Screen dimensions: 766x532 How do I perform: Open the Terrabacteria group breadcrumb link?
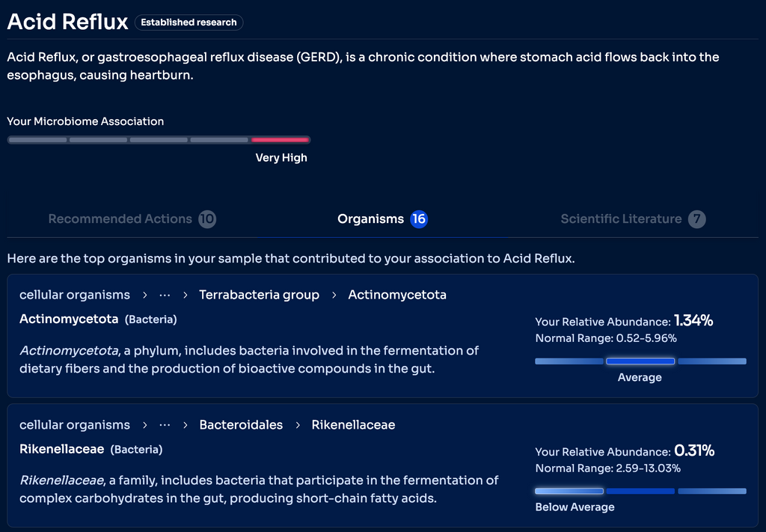259,295
